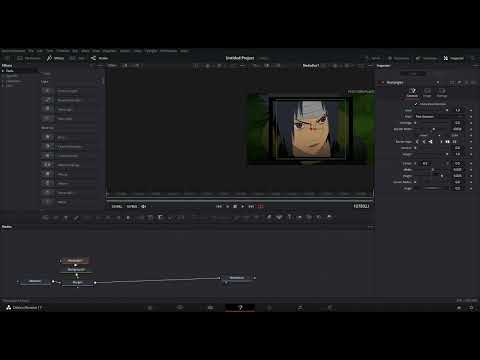Image resolution: width=480 pixels, height=360 pixels.
Task: Open the Fusion page from the bottom bar
Action: (240, 308)
